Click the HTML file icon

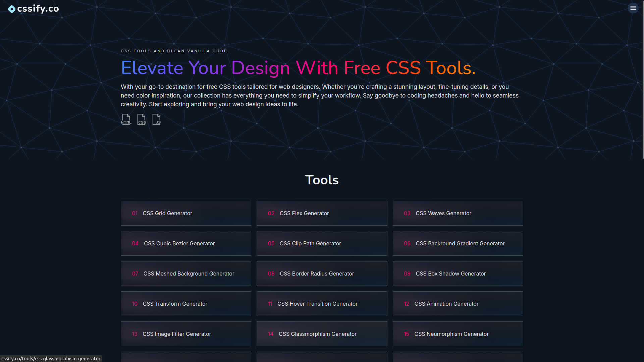coord(126,119)
